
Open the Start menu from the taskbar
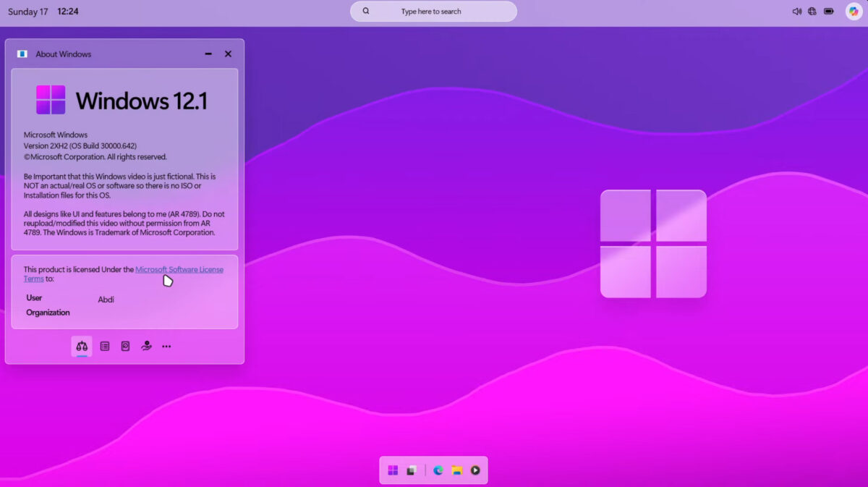[x=393, y=470]
